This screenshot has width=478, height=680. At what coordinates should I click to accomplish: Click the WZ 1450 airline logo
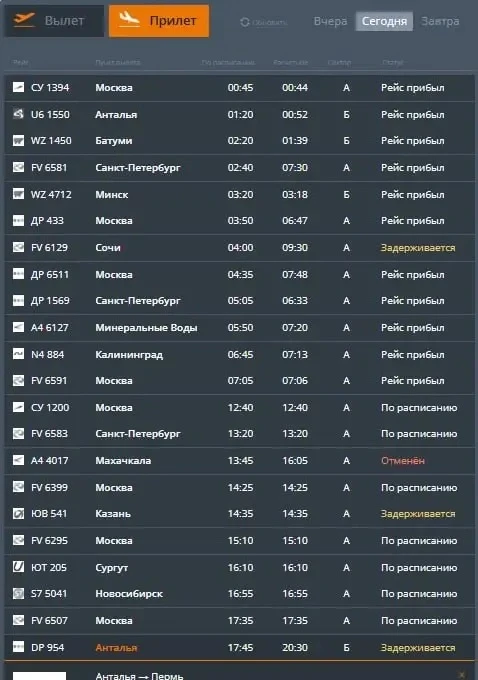[18, 141]
